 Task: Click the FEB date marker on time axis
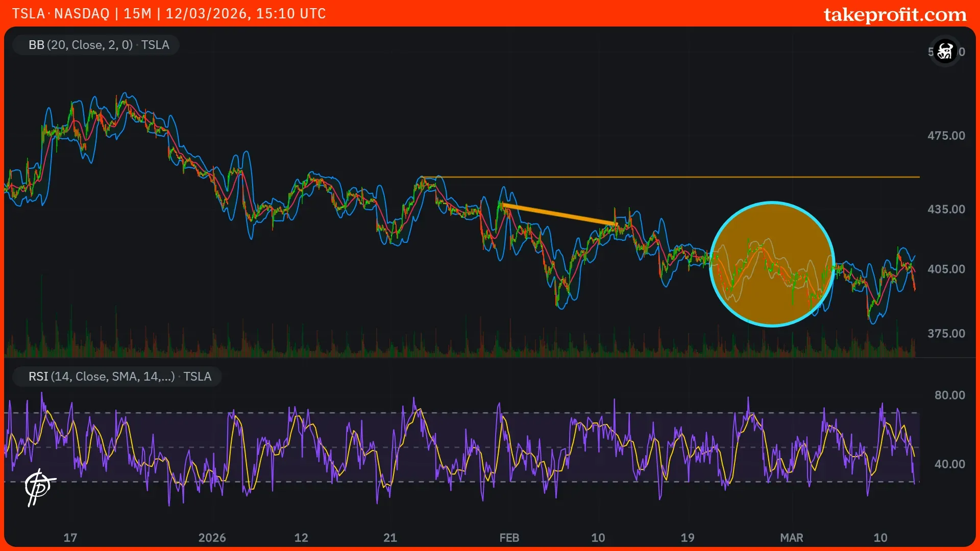pos(509,538)
